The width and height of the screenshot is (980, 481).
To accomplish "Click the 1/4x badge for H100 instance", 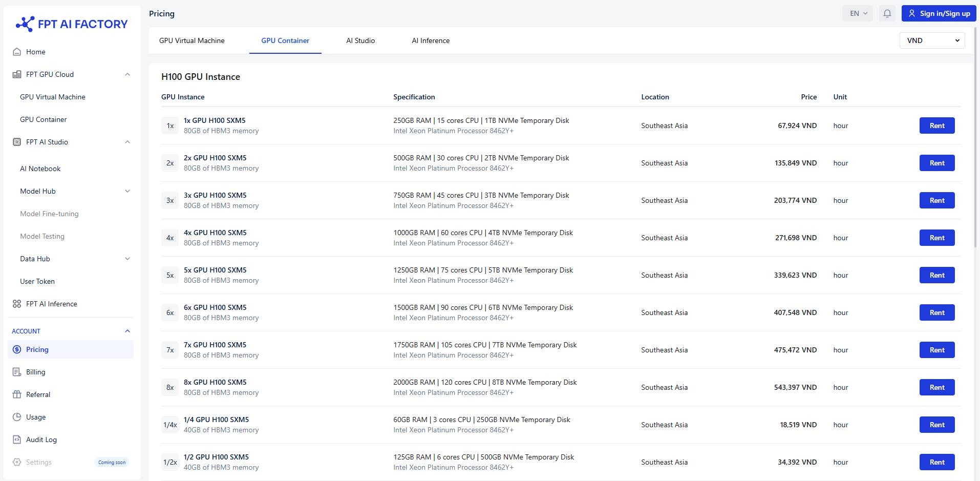I will (170, 425).
